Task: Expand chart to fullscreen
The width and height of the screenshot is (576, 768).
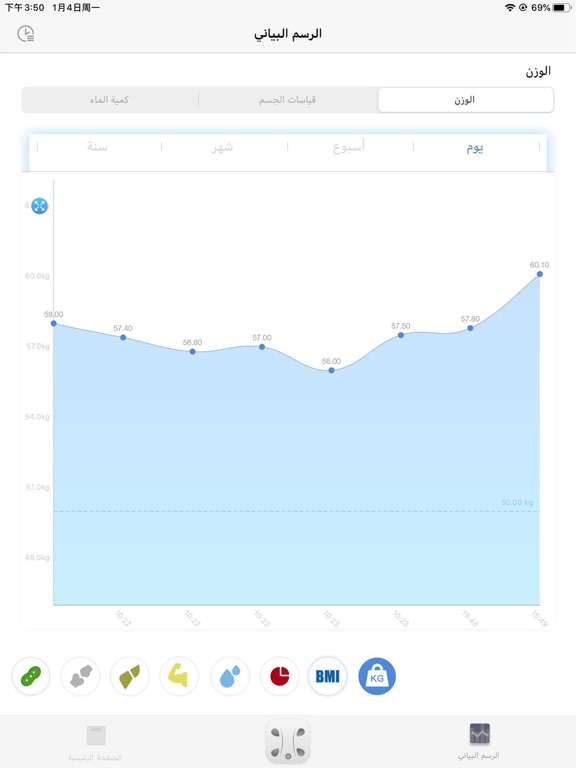Action: 40,206
